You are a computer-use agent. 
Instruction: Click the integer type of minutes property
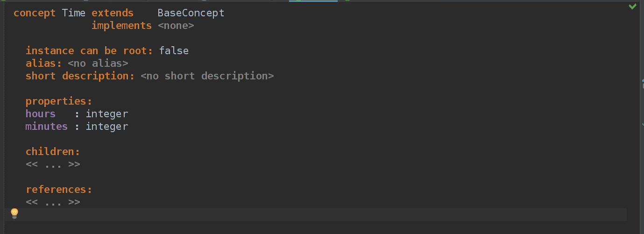coord(107,126)
